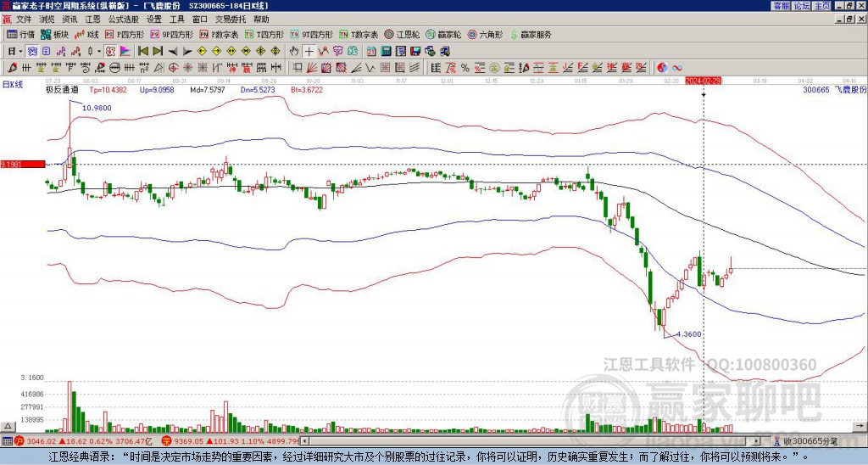Click the 论坛 forum button
The image size is (868, 465).
point(801,6)
